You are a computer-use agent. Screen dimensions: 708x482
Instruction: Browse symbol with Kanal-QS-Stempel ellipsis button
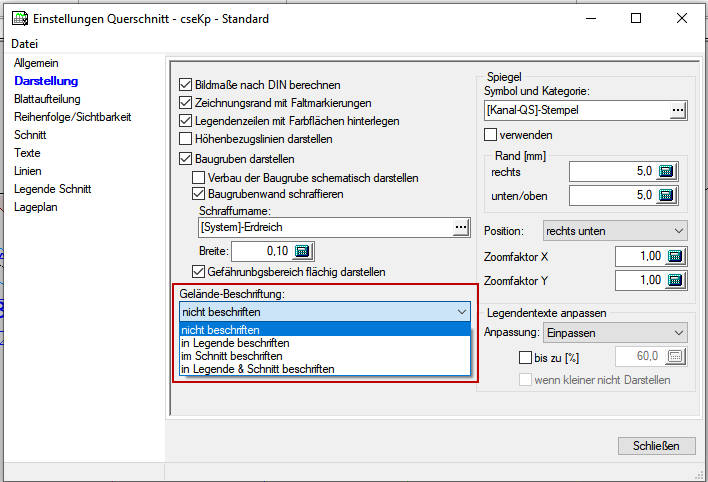click(x=679, y=110)
